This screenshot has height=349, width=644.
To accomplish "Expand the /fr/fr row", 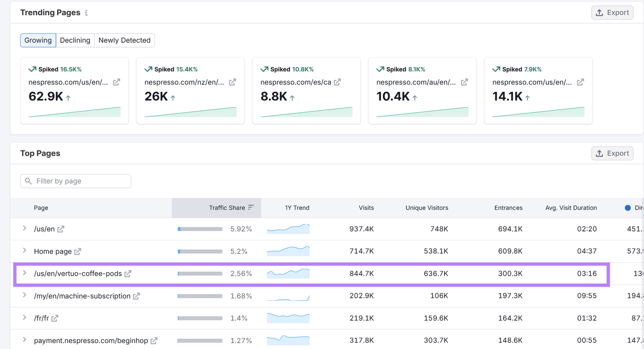I will click(x=25, y=318).
